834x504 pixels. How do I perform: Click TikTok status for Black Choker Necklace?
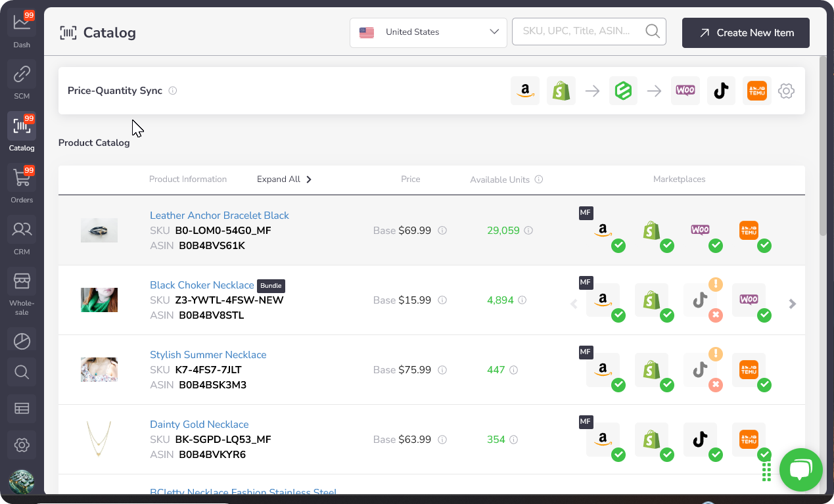[700, 300]
